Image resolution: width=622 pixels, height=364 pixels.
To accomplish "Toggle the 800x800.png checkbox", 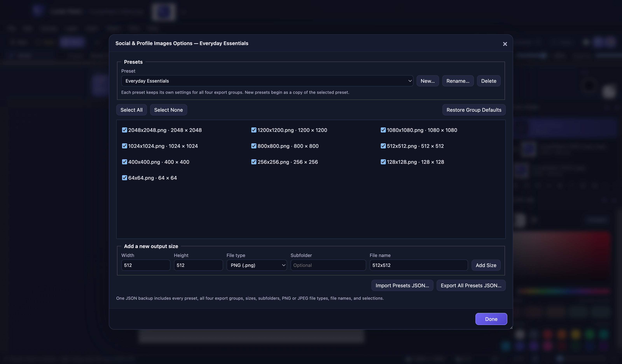I will coord(254,146).
